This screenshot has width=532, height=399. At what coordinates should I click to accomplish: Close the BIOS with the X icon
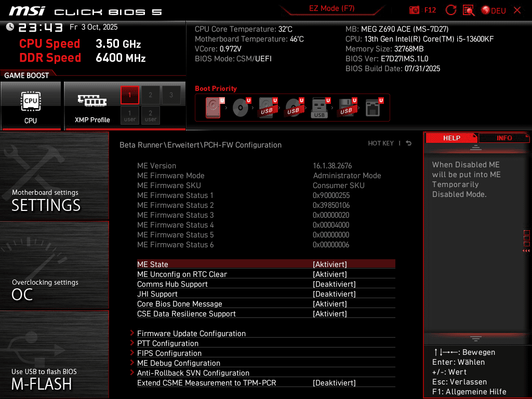[x=517, y=10]
